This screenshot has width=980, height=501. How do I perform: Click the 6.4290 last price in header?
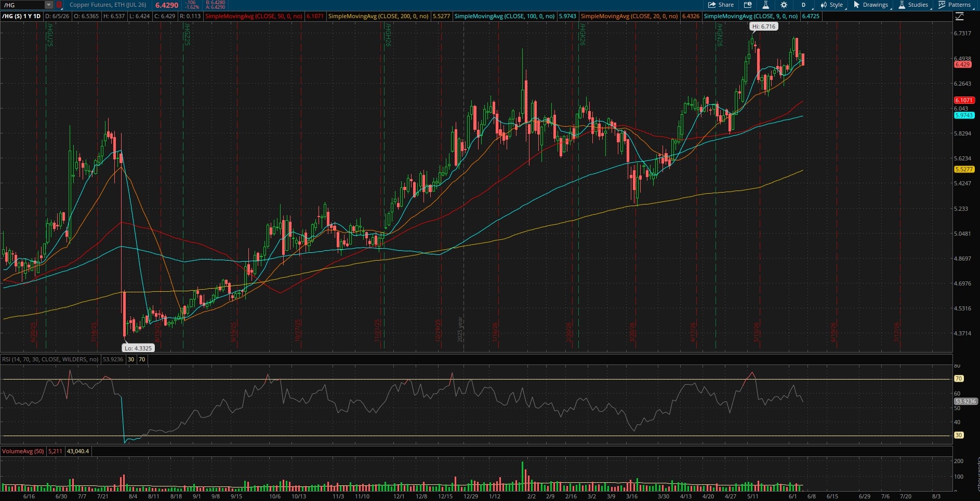click(167, 5)
